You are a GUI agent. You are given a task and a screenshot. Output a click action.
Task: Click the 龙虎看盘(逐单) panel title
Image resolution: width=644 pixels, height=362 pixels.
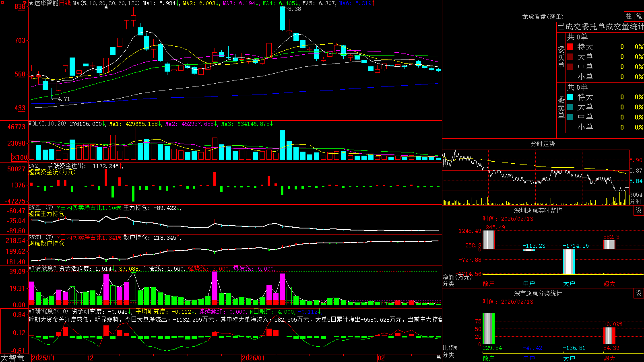coord(543,16)
